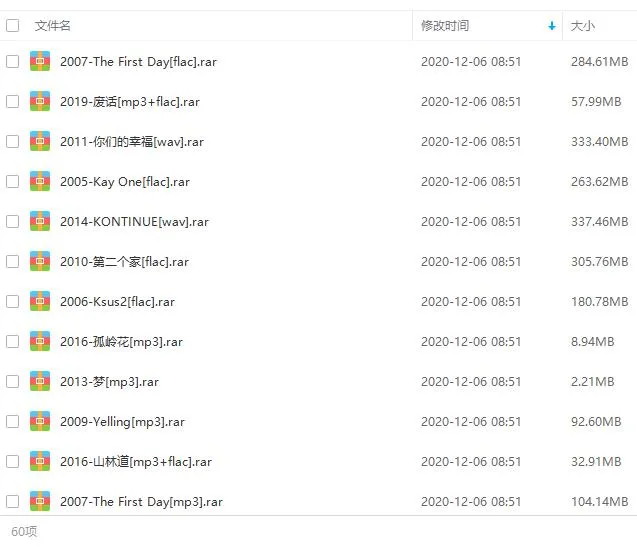Click the size value 180.78MB
The image size is (637, 547).
click(600, 302)
